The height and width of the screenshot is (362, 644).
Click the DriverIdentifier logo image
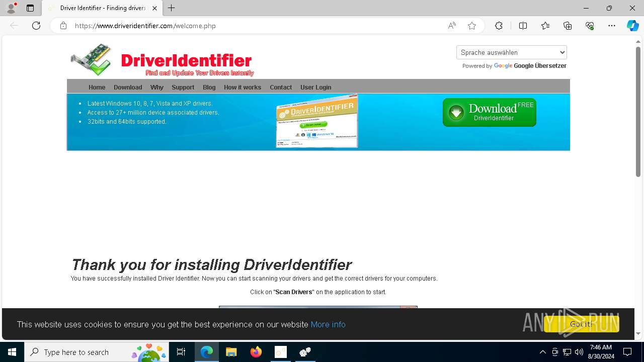pyautogui.click(x=162, y=60)
